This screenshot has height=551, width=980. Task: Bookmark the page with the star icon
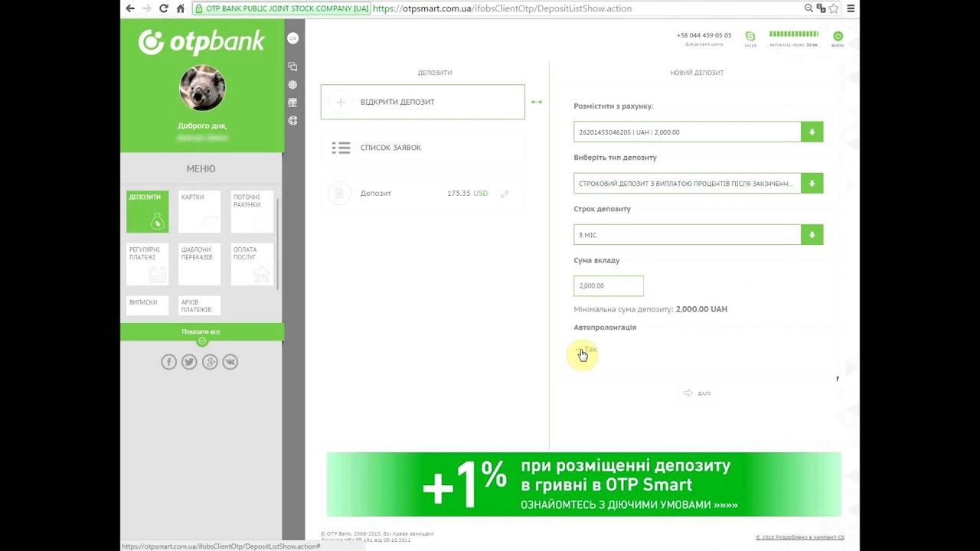(834, 8)
